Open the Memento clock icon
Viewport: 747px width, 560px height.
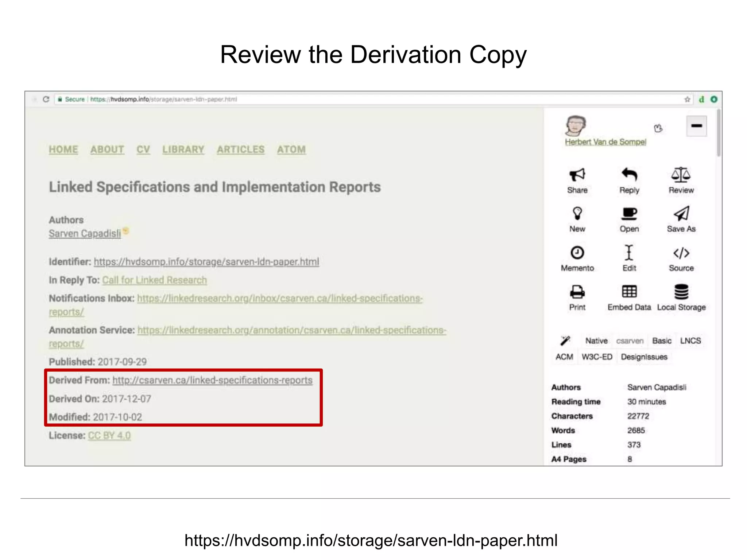pyautogui.click(x=577, y=252)
